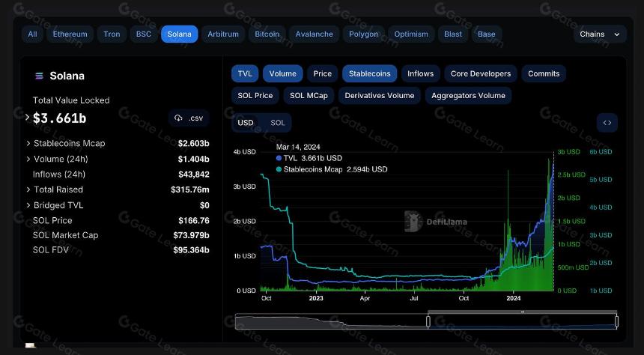Switch to Tron chain
The image size is (644, 355).
[112, 34]
